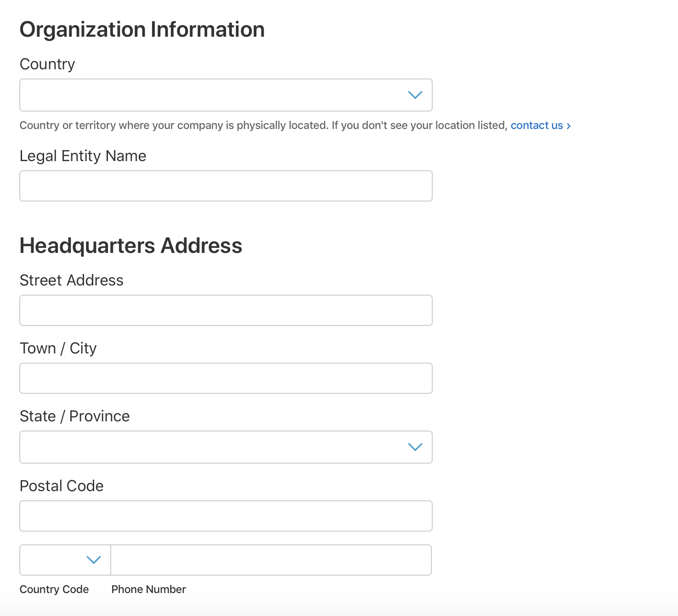Screen dimensions: 678x616
Task: Click the arrow after contact us
Action: (569, 126)
